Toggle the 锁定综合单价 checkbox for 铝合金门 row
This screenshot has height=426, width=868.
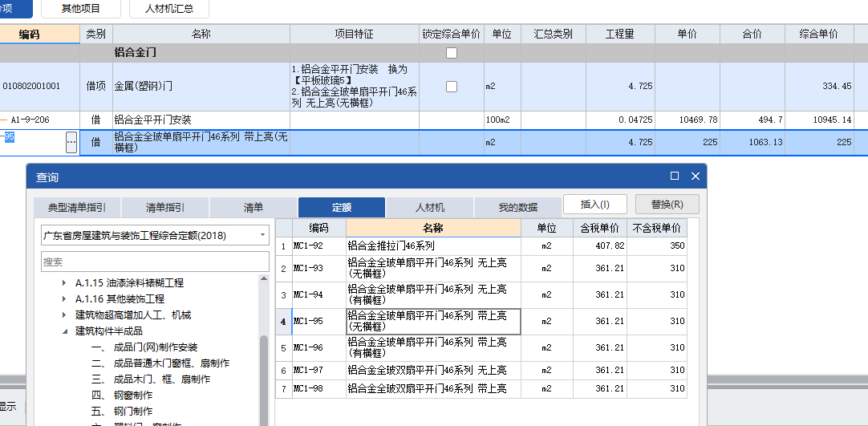click(452, 53)
